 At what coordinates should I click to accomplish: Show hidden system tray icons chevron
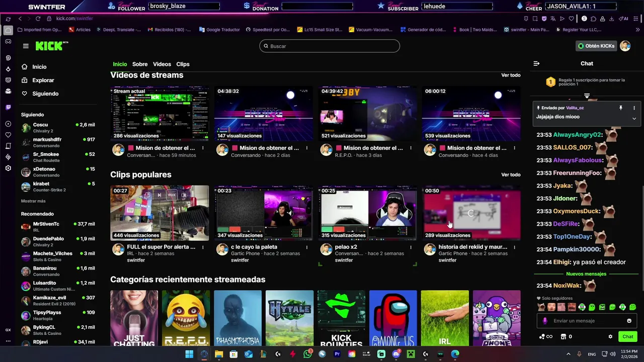click(569, 354)
